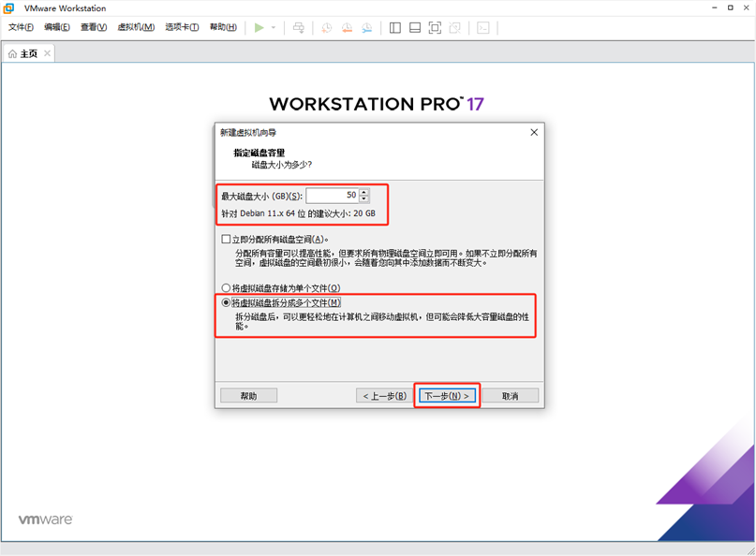This screenshot has height=556, width=756.
Task: Toggle the thumbnail bar view icon
Action: [415, 27]
